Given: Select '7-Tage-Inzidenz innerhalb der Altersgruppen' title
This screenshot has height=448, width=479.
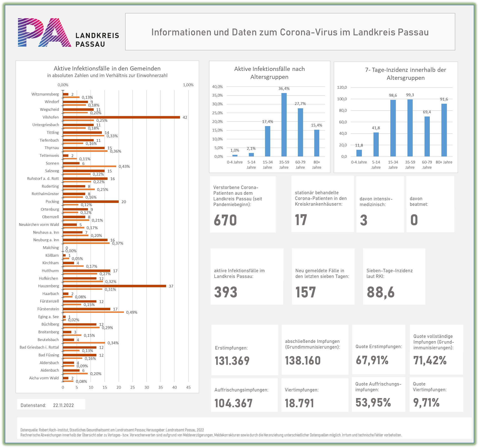Looking at the screenshot, I should (x=406, y=74).
